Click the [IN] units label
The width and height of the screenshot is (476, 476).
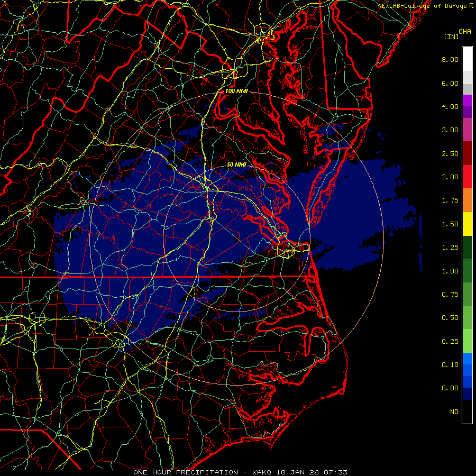[x=451, y=36]
